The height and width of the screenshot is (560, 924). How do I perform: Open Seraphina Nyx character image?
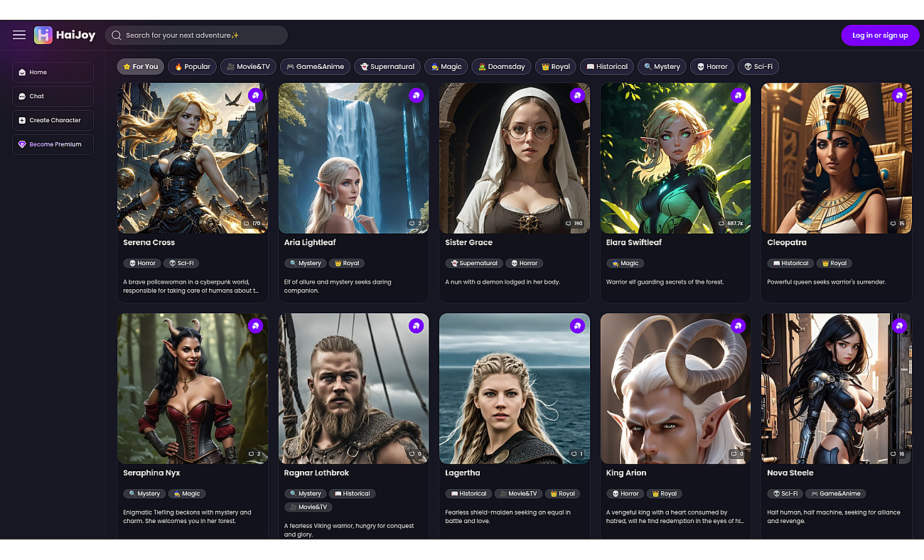193,389
